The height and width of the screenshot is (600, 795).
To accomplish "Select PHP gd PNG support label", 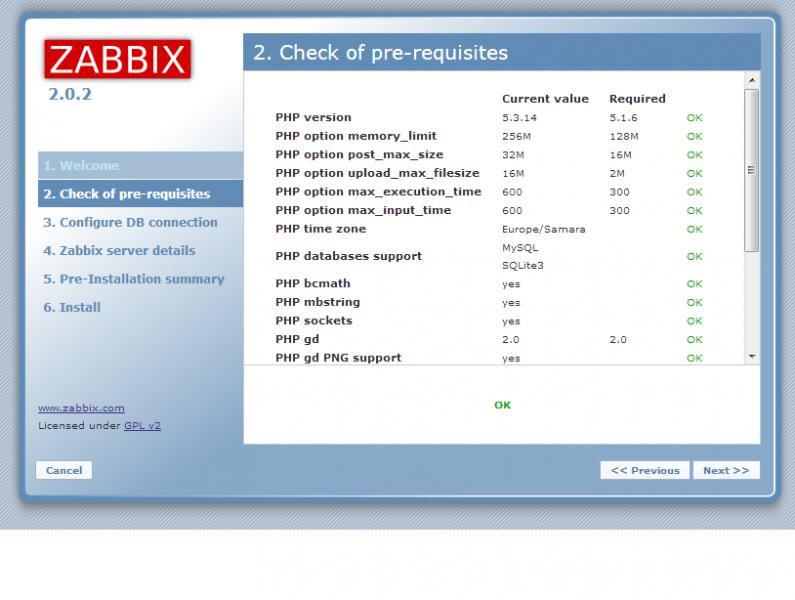I will pos(338,358).
